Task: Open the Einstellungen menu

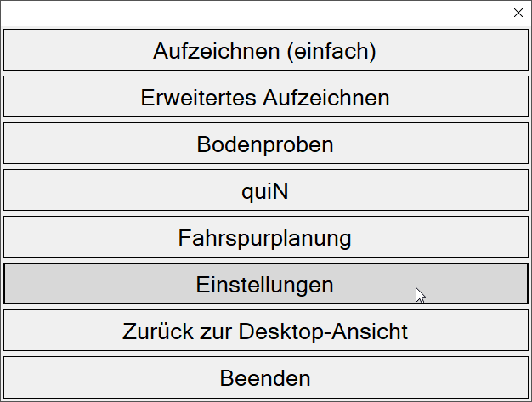Action: (265, 284)
